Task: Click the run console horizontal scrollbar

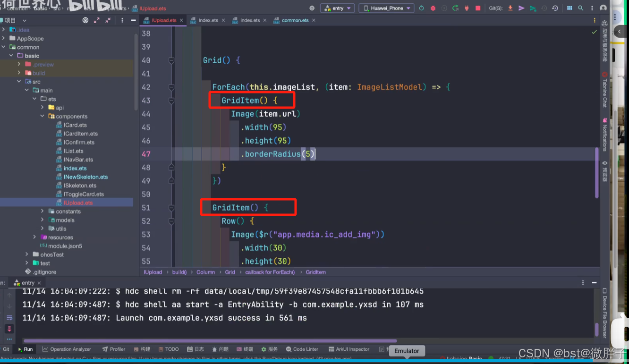Action: 210,340
